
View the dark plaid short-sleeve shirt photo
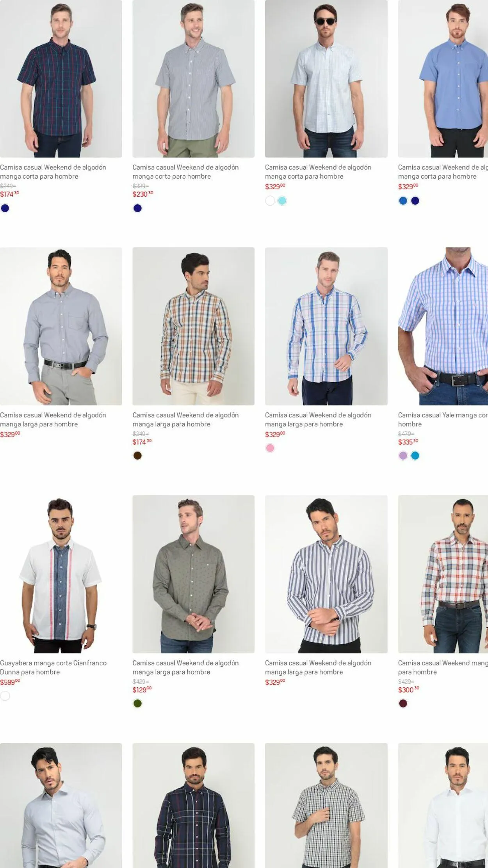click(x=61, y=79)
